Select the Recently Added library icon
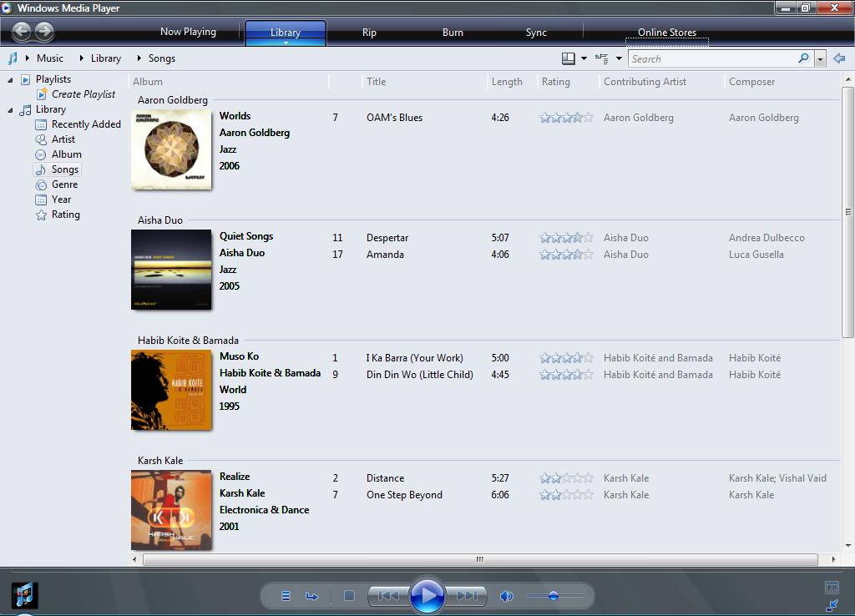855x616 pixels. click(x=41, y=125)
